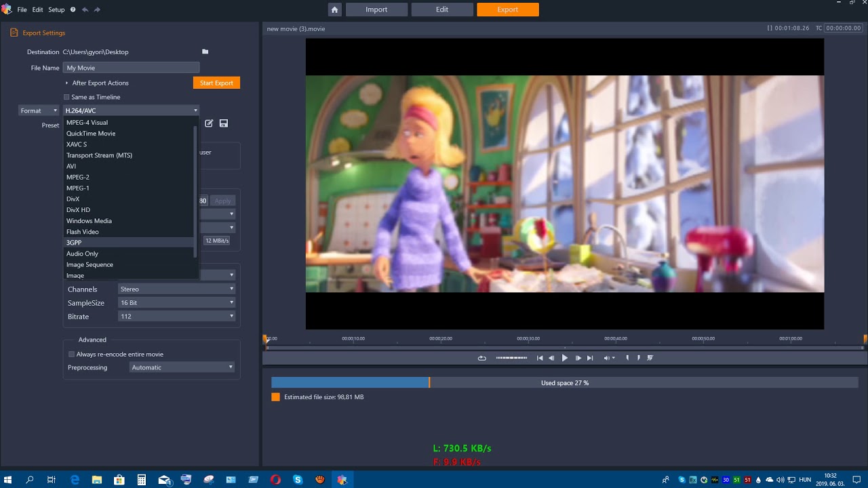Open the audio Bitrate 112 dropdown
Screen dimensions: 868x488
pyautogui.click(x=177, y=316)
